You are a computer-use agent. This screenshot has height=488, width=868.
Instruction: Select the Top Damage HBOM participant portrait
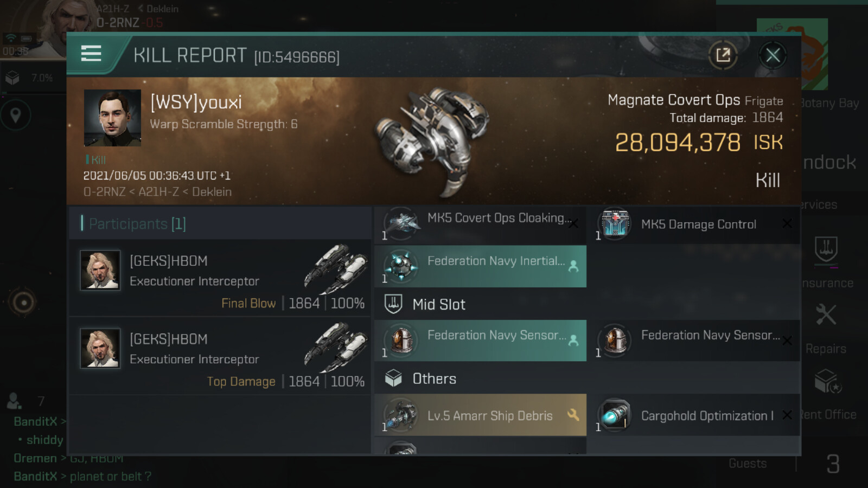pyautogui.click(x=100, y=348)
